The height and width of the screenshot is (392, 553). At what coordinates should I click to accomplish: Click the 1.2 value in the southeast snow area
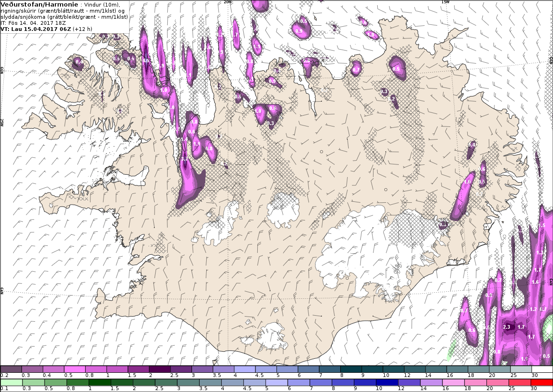[x=533, y=309]
